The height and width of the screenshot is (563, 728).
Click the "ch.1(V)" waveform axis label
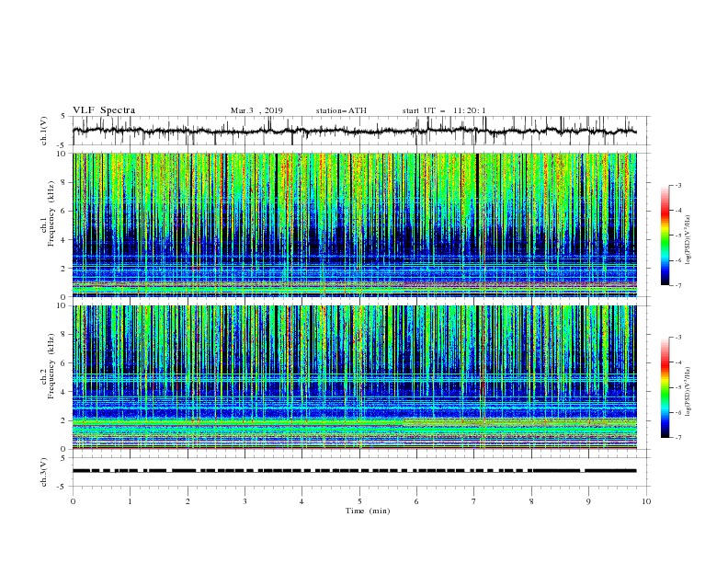point(44,131)
